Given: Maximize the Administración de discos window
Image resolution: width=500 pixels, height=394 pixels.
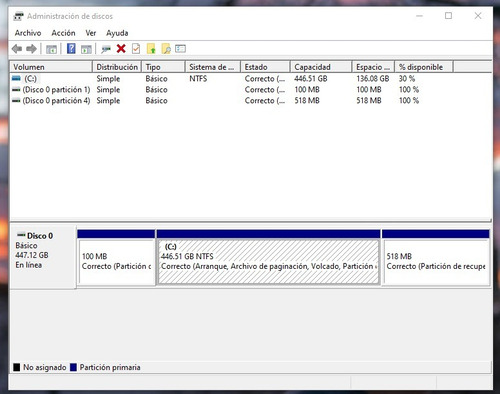Looking at the screenshot, I should [x=449, y=16].
